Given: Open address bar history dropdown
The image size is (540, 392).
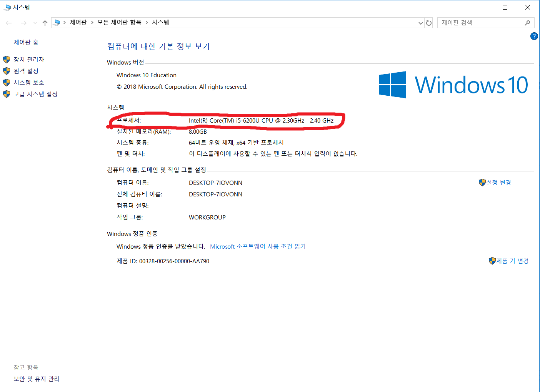Looking at the screenshot, I should (x=420, y=23).
